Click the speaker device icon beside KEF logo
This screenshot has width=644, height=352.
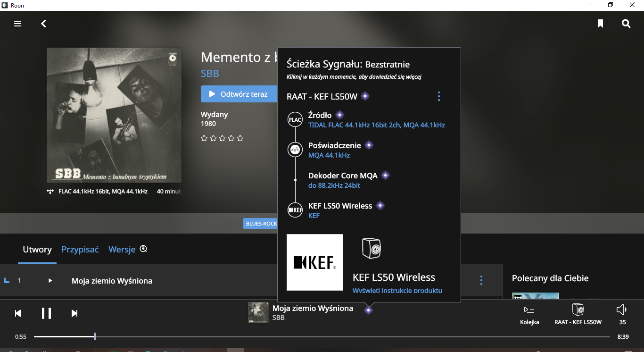point(372,248)
